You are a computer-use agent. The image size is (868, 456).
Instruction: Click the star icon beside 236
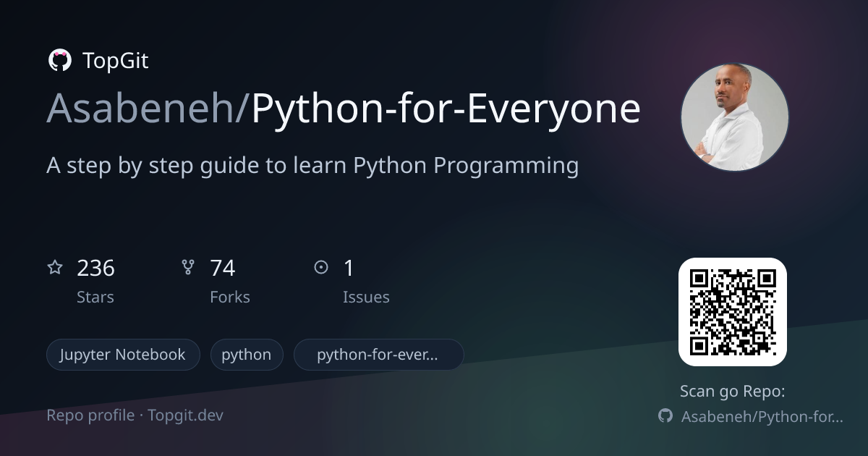coord(55,268)
